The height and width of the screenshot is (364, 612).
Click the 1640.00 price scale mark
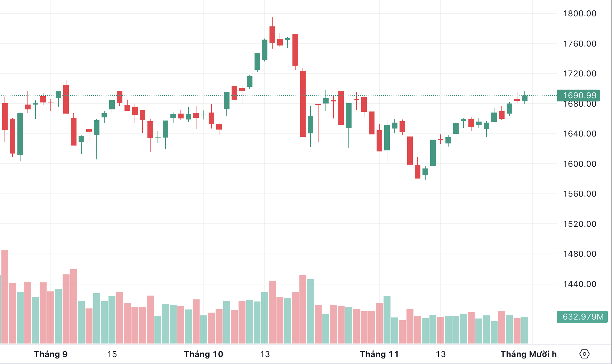pyautogui.click(x=580, y=134)
